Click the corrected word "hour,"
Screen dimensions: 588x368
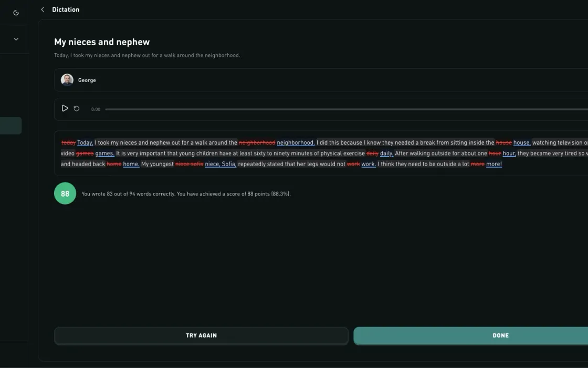pyautogui.click(x=509, y=153)
